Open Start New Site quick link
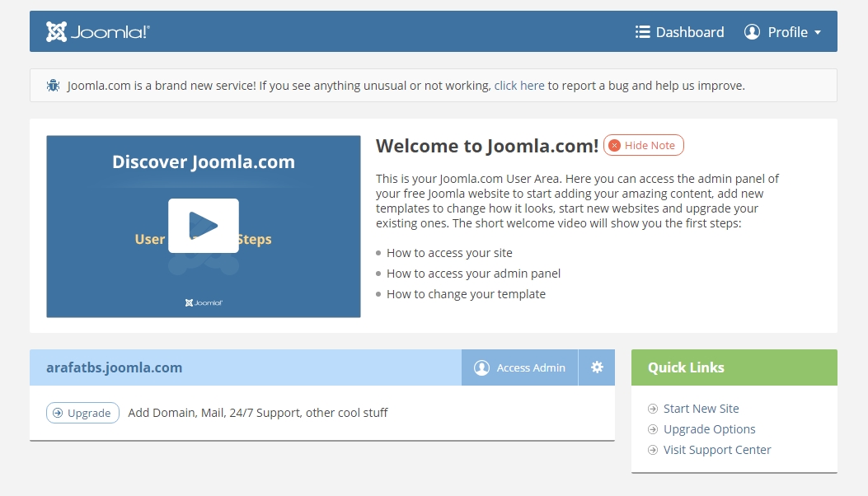This screenshot has height=496, width=868. tap(701, 409)
